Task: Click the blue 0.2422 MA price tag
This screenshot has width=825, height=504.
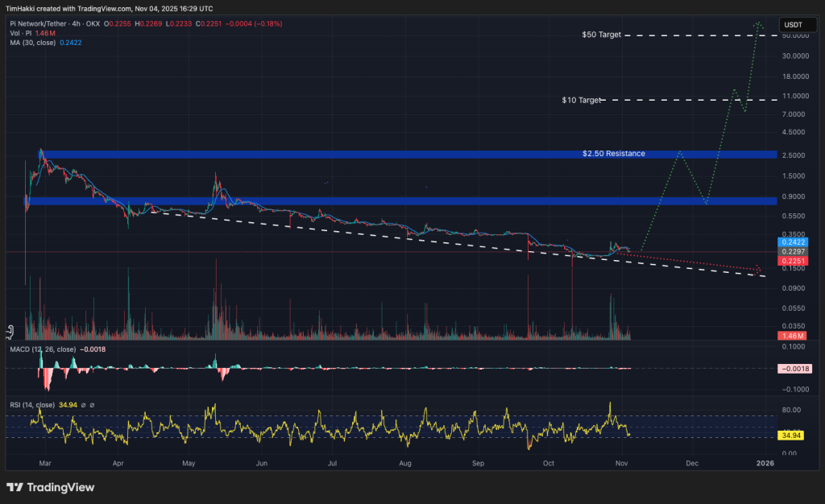Action: point(790,242)
